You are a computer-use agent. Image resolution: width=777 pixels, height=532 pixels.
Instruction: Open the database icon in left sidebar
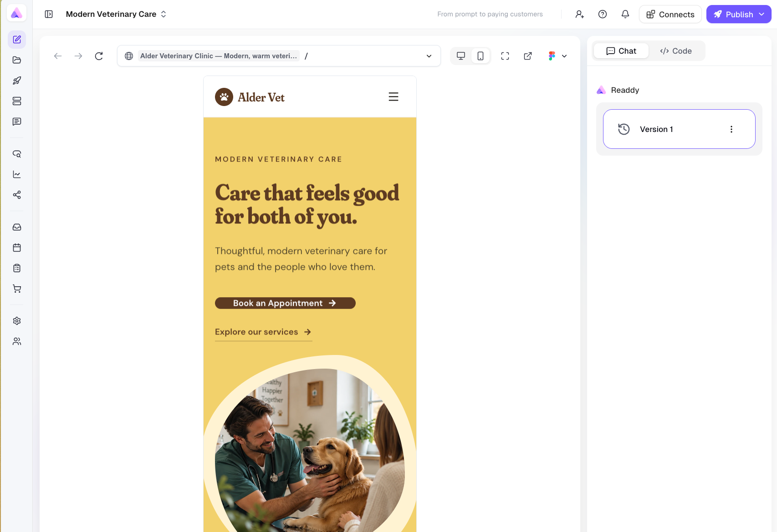[x=17, y=101]
